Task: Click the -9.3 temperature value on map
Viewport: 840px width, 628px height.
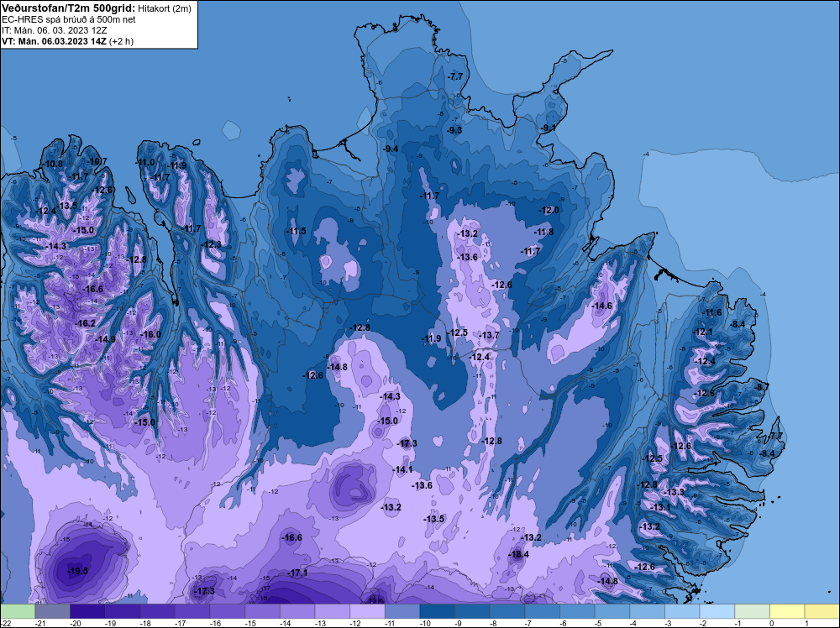Action: (x=454, y=130)
